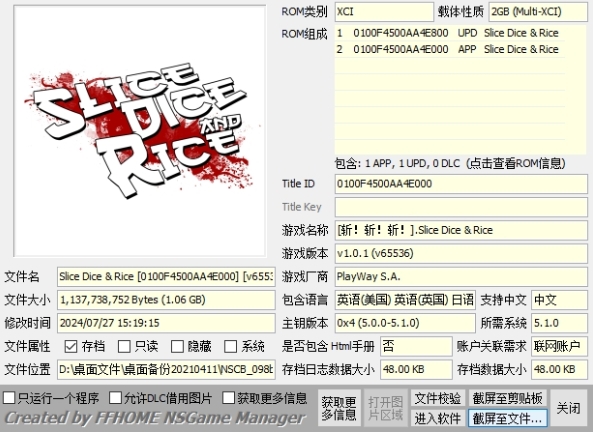The height and width of the screenshot is (432, 593).
Task: Close the dialog with 关闭 button
Action: [x=569, y=408]
